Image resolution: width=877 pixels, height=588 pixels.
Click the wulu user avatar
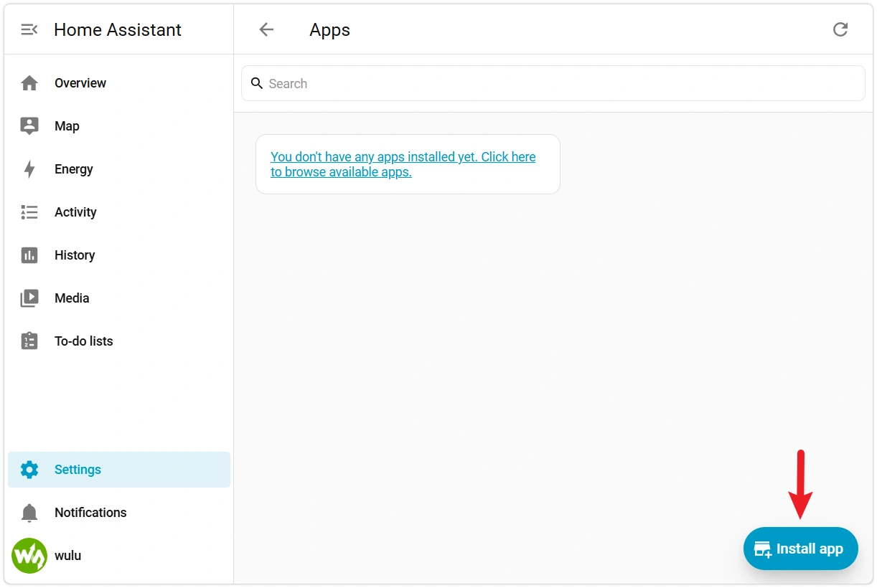pyautogui.click(x=29, y=556)
